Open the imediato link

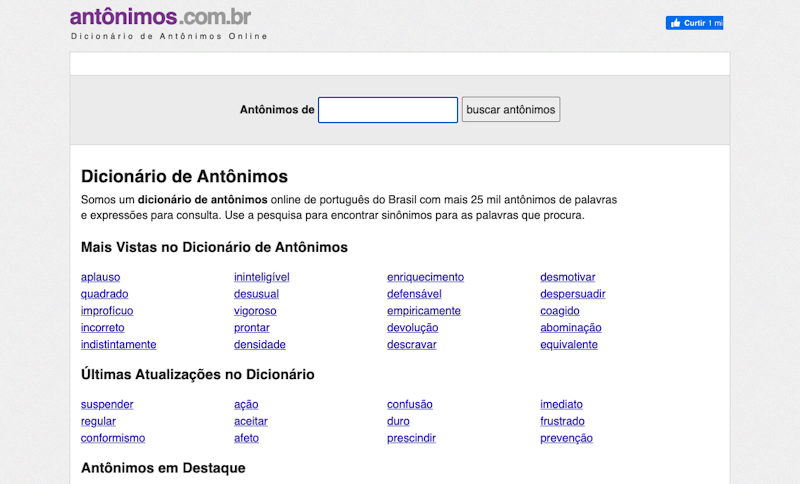pyautogui.click(x=562, y=404)
